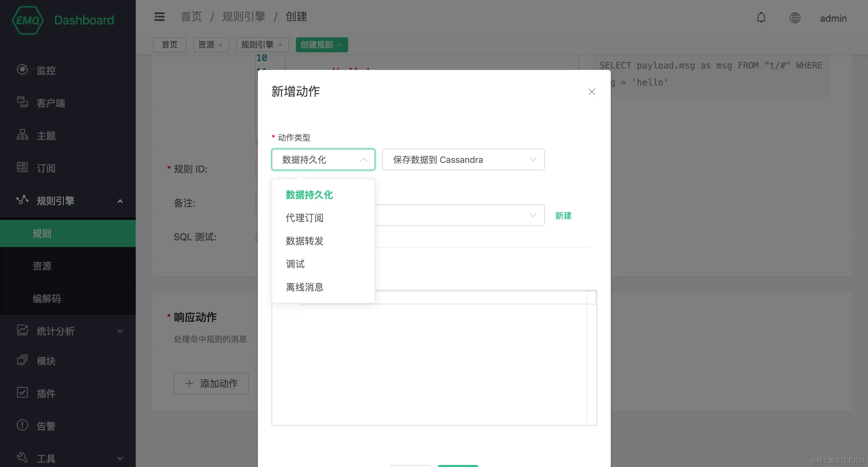Open the 主题 topics sidebar item
Viewport: 868px width, 467px height.
[x=46, y=136]
